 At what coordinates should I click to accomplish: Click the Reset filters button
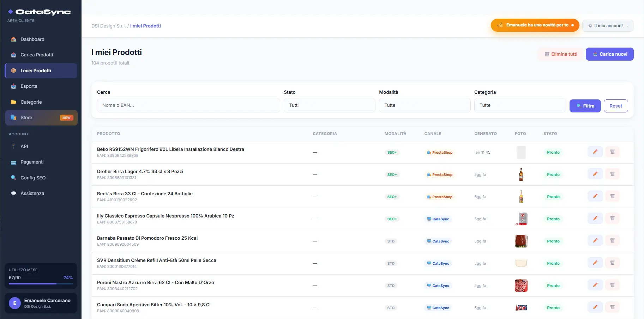point(616,106)
